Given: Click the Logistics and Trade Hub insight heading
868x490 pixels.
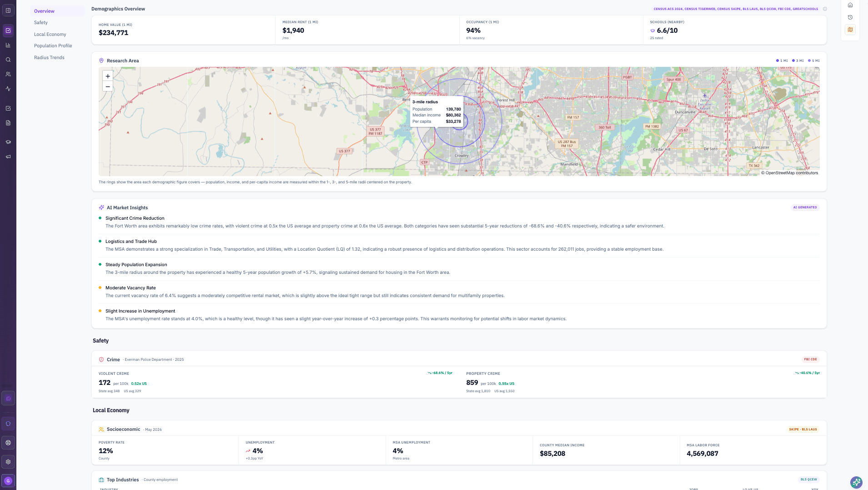Looking at the screenshot, I should (x=131, y=242).
